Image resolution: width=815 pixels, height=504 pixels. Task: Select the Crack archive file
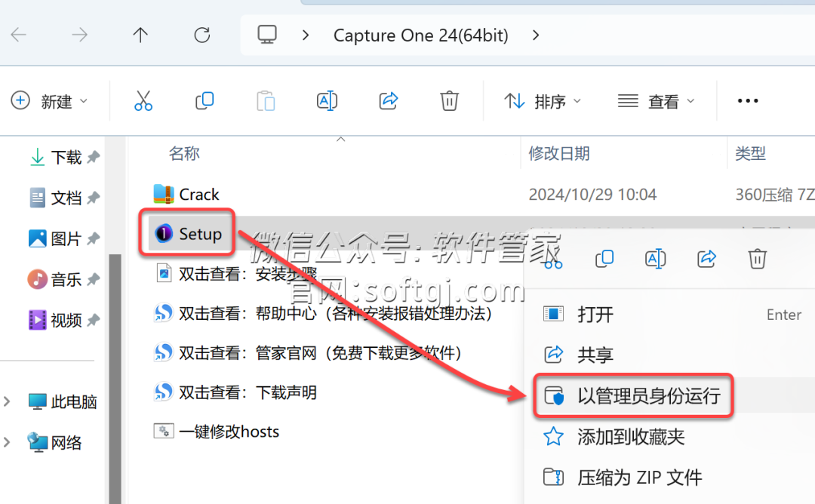coord(198,195)
